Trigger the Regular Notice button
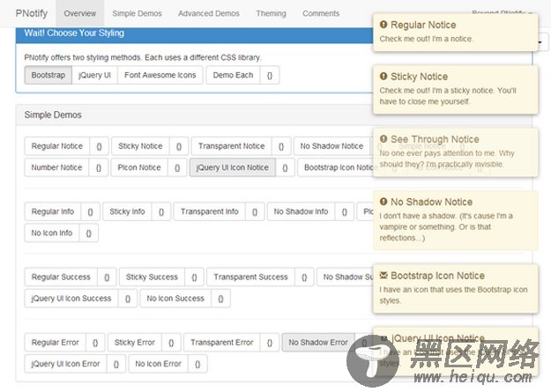The height and width of the screenshot is (392, 551). point(57,146)
